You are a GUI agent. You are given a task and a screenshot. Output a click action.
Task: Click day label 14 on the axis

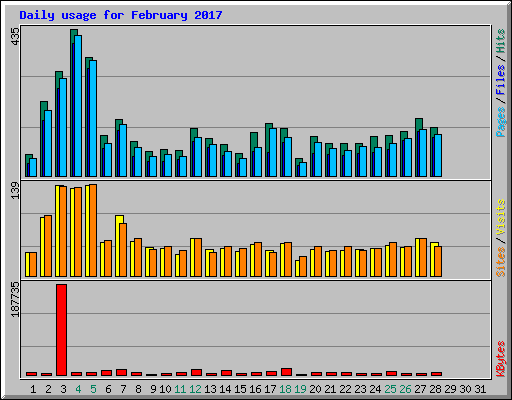tap(225, 389)
